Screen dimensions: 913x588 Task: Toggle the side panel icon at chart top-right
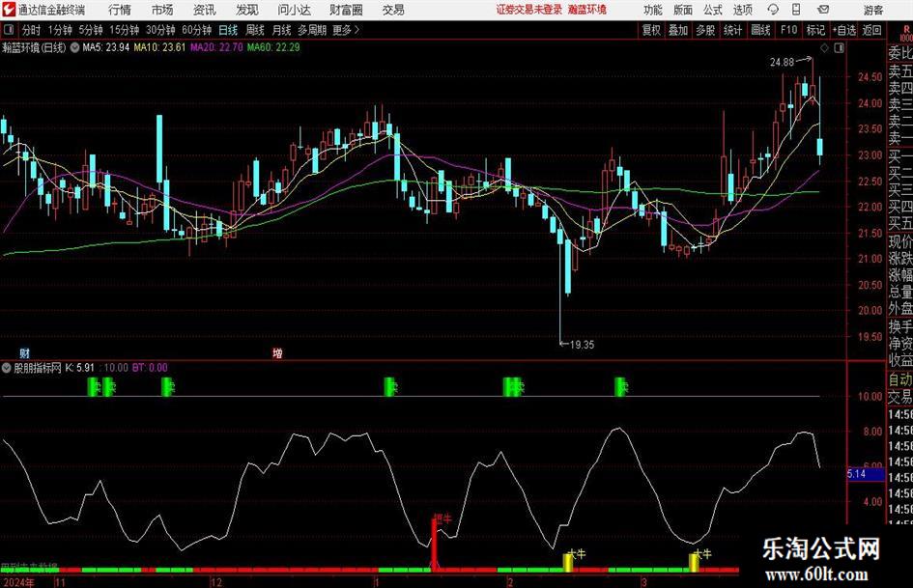839,47
